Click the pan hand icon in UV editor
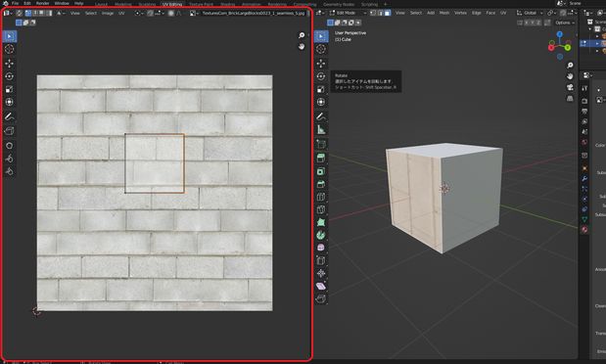 pos(302,46)
